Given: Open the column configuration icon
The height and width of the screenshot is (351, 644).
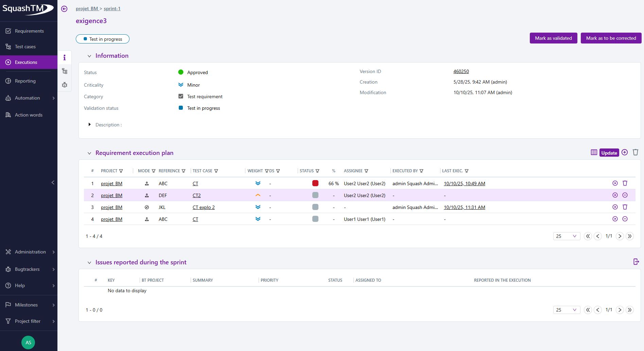Looking at the screenshot, I should [x=594, y=153].
